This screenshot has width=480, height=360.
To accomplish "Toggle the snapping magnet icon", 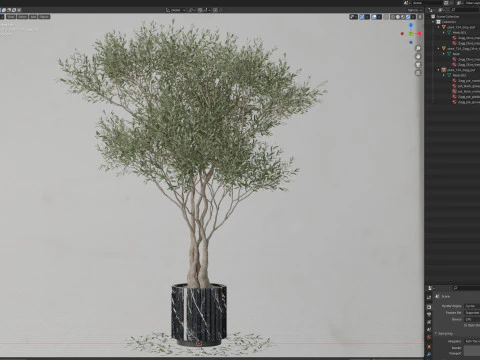I will pyautogui.click(x=200, y=10).
